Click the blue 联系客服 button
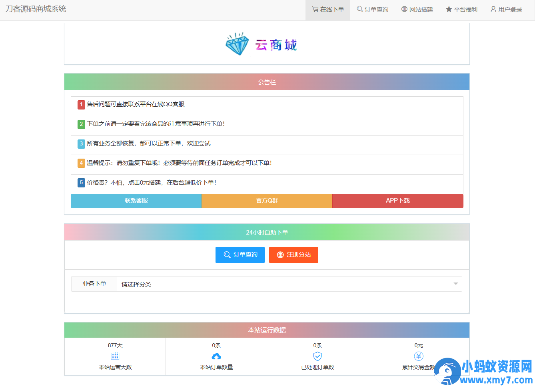Screen dimensions: 535x392 (x=136, y=201)
